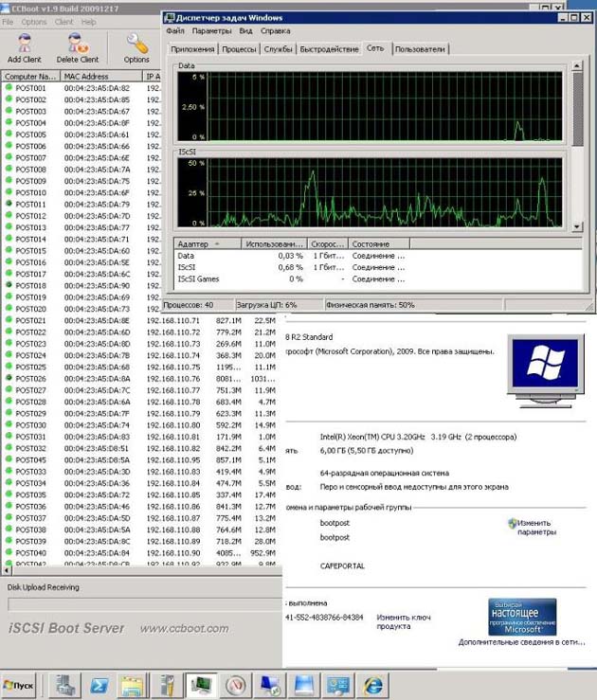Sort by Скорос... column header
The height and width of the screenshot is (700, 597).
pos(327,243)
